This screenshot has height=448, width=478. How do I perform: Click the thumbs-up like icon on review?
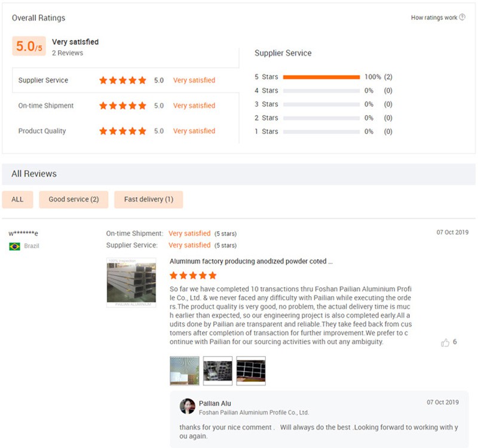coord(445,342)
